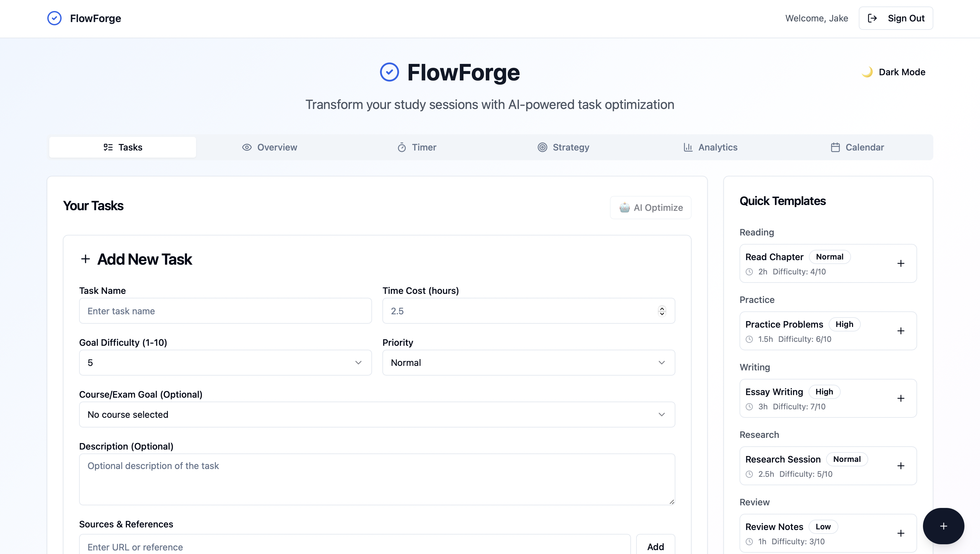Click the clock icon under Review Notes
Screen dimensions: 980x554
coord(749,541)
